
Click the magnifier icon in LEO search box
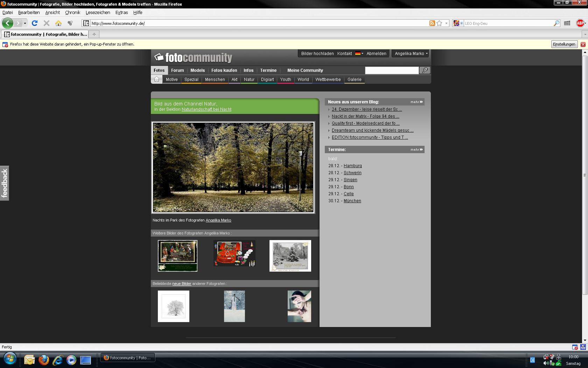point(556,23)
